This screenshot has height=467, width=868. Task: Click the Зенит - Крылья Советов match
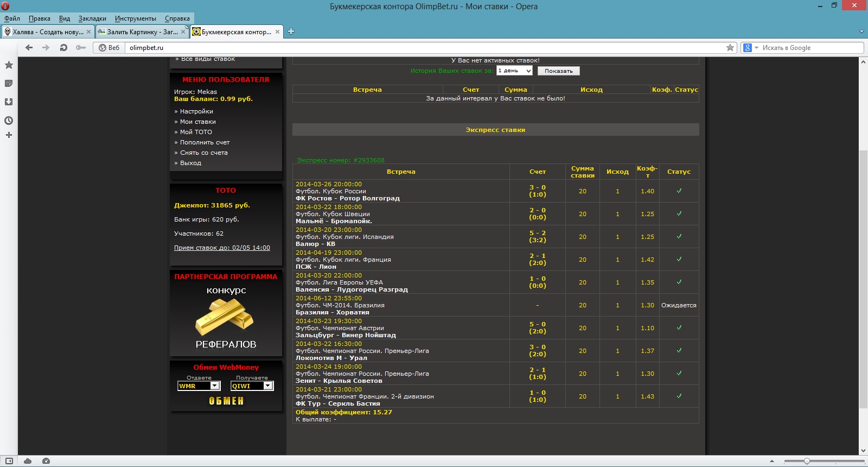tap(339, 381)
